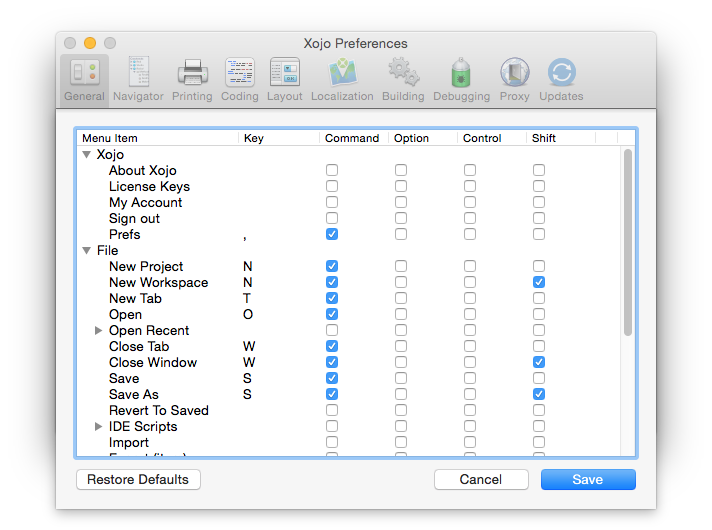Screen dimensions: 712x530
Task: Uncheck Shift for Save As
Action: [539, 394]
